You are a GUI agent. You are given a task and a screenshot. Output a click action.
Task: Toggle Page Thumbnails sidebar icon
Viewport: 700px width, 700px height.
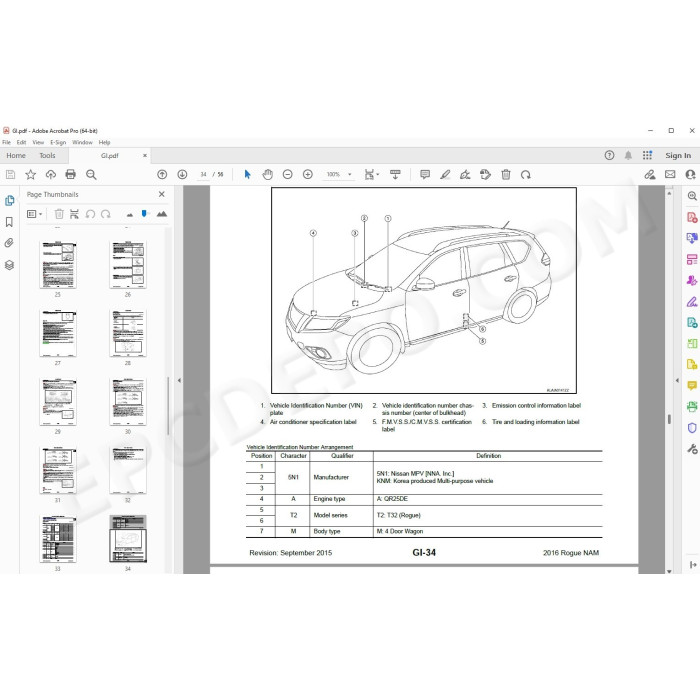[9, 201]
